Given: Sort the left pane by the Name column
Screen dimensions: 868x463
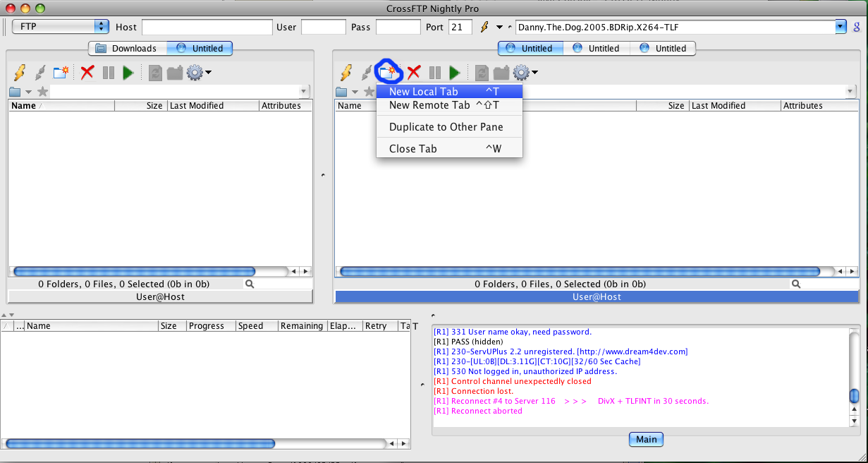Looking at the screenshot, I should [x=61, y=106].
